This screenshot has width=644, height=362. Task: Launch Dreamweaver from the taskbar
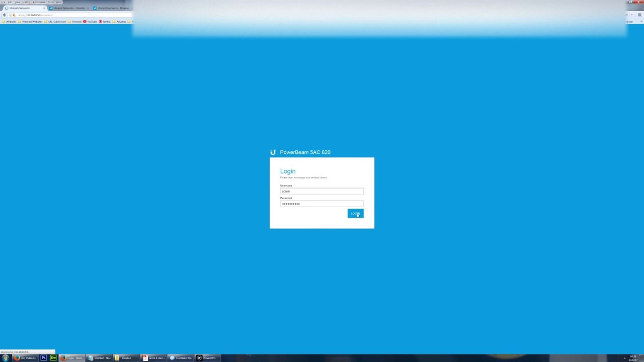(x=53, y=358)
